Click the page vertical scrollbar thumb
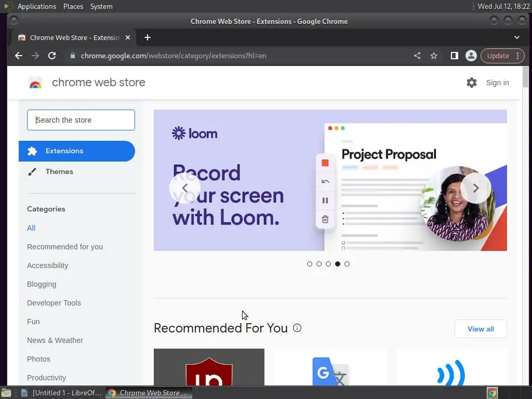The width and height of the screenshot is (532, 399). (526, 77)
